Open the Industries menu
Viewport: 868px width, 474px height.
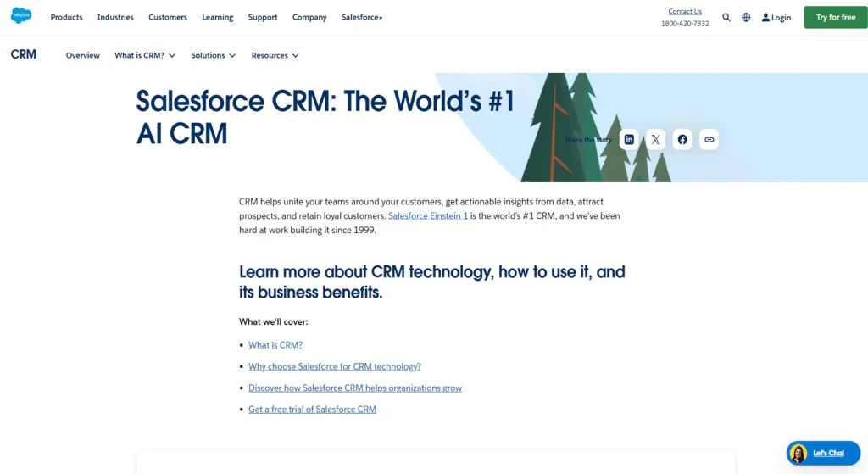(115, 17)
